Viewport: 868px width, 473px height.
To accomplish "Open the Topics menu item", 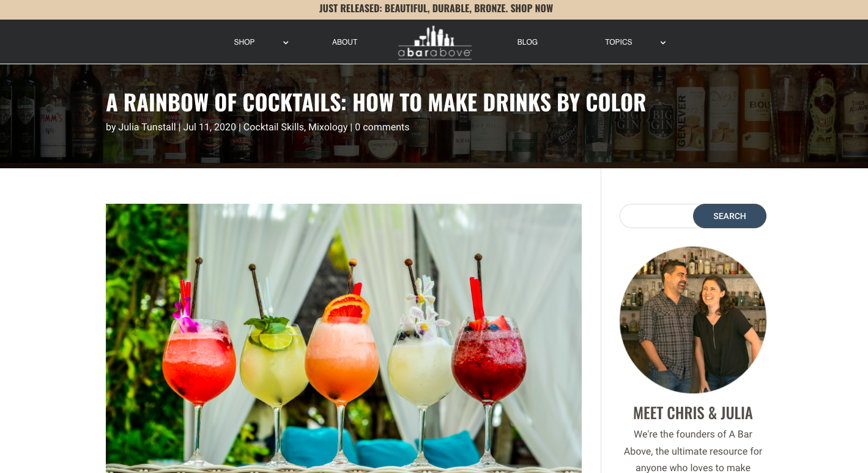I will (x=618, y=42).
